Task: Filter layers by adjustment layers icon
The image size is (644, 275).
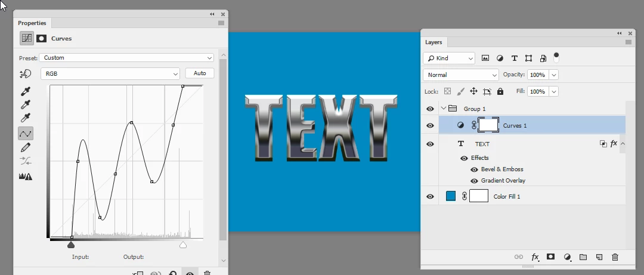Action: pyautogui.click(x=500, y=58)
